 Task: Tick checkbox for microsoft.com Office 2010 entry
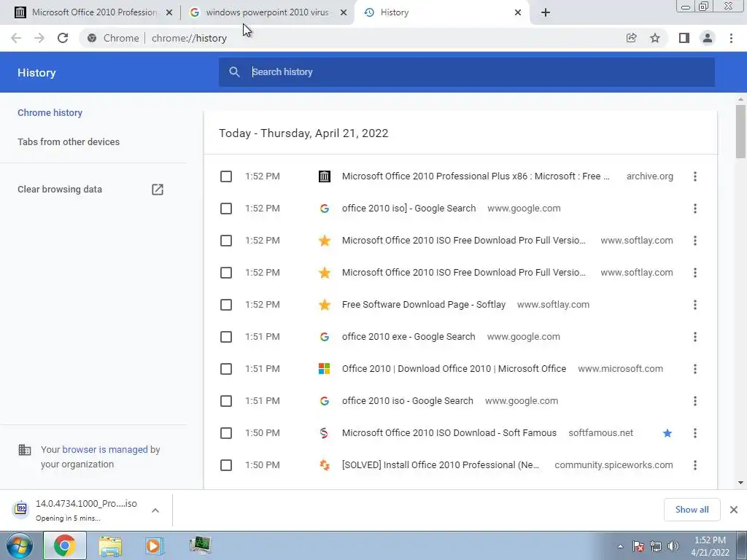pos(226,369)
